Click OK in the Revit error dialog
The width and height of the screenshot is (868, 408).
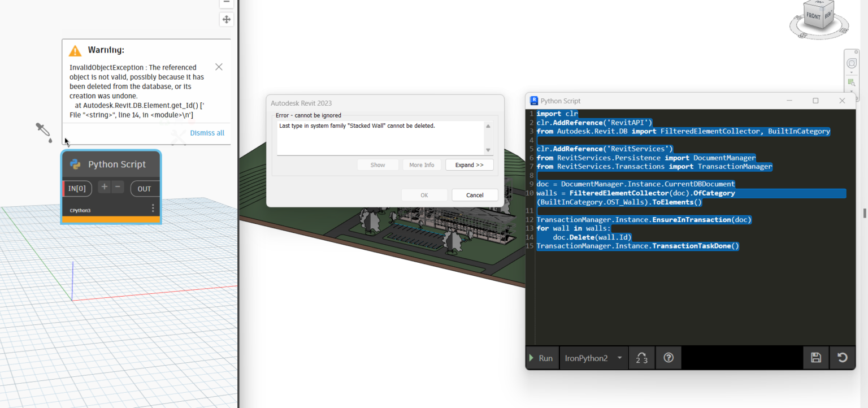click(424, 194)
